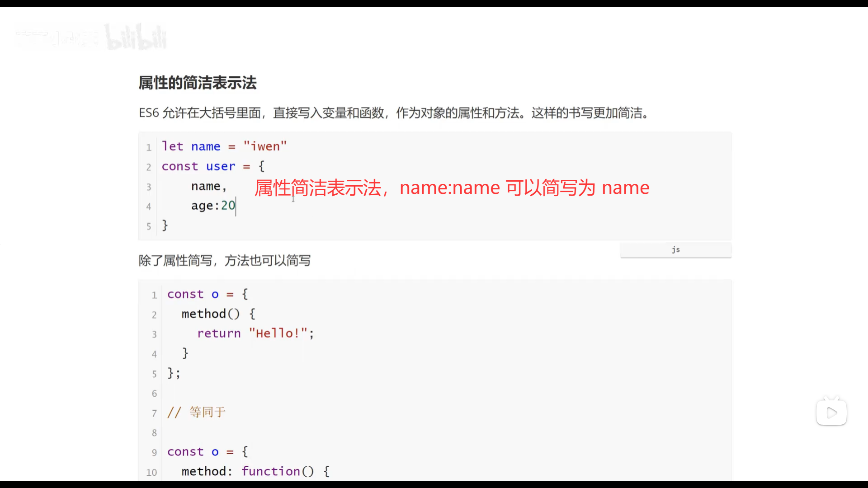868x488 pixels.
Task: Click line number 1 of first code block
Action: click(149, 147)
